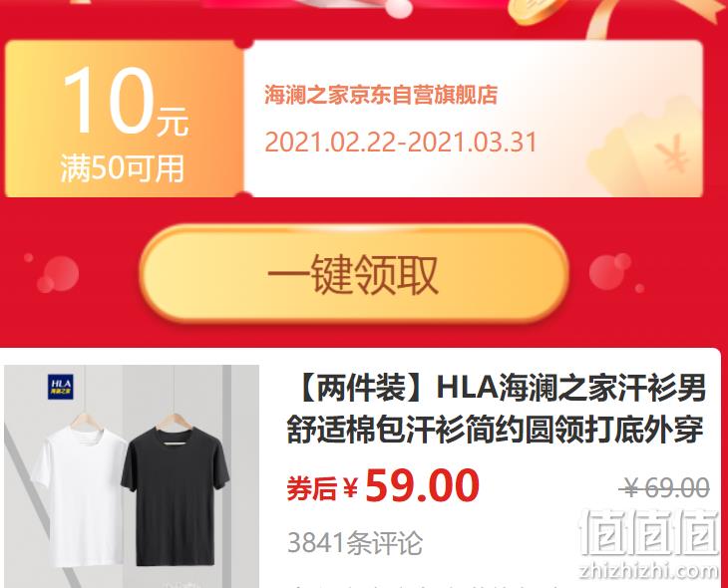Click the red bubble icon left of 一键领取
Image resolution: width=728 pixels, height=588 pixels.
click(x=56, y=273)
